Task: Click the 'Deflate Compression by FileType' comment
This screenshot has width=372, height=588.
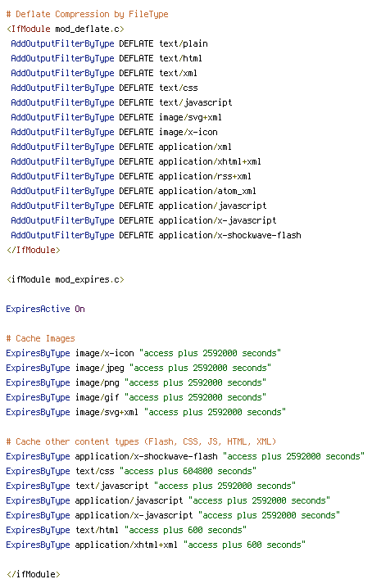Action: pyautogui.click(x=88, y=14)
